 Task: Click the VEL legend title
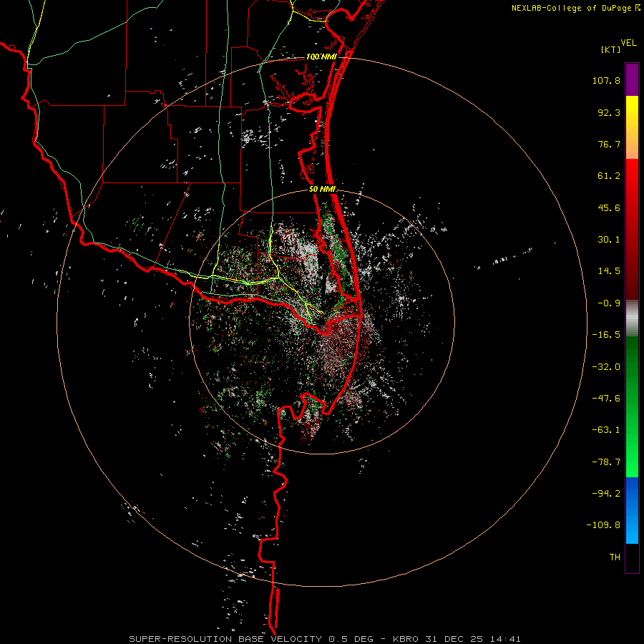click(x=628, y=43)
